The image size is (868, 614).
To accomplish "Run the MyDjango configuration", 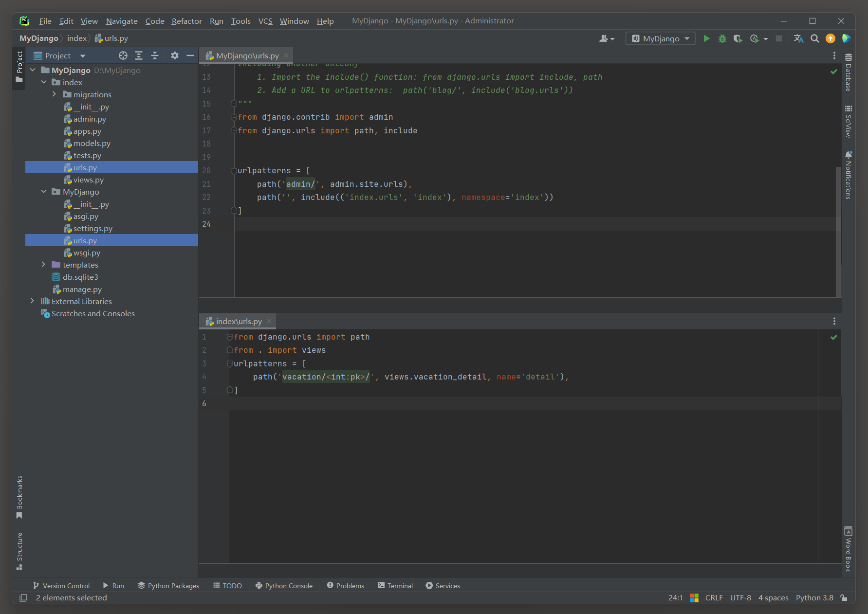I will 706,38.
